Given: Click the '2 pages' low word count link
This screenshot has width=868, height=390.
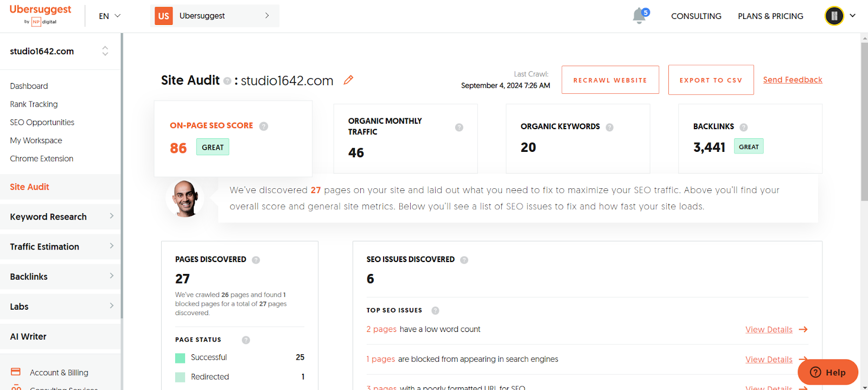Looking at the screenshot, I should (x=381, y=329).
